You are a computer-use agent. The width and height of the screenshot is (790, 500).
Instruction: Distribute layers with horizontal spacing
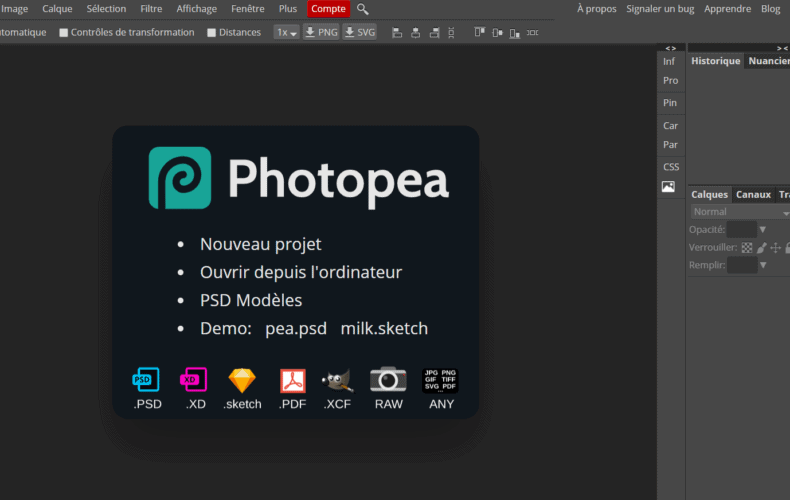click(533, 33)
